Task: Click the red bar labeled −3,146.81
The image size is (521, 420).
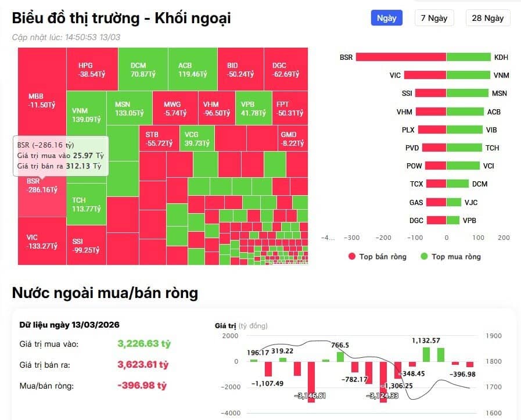Action: click(x=311, y=380)
